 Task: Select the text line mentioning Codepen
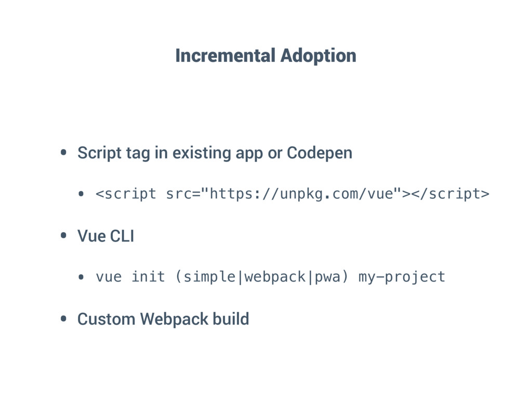point(215,153)
